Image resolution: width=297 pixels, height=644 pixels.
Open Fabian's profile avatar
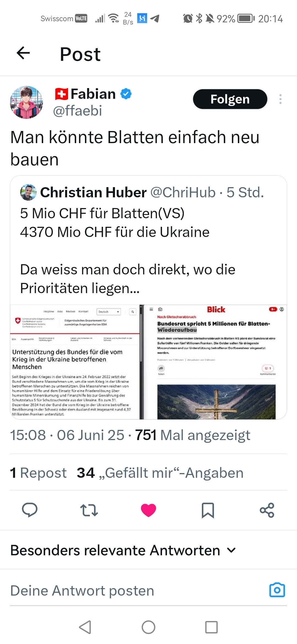point(26,102)
